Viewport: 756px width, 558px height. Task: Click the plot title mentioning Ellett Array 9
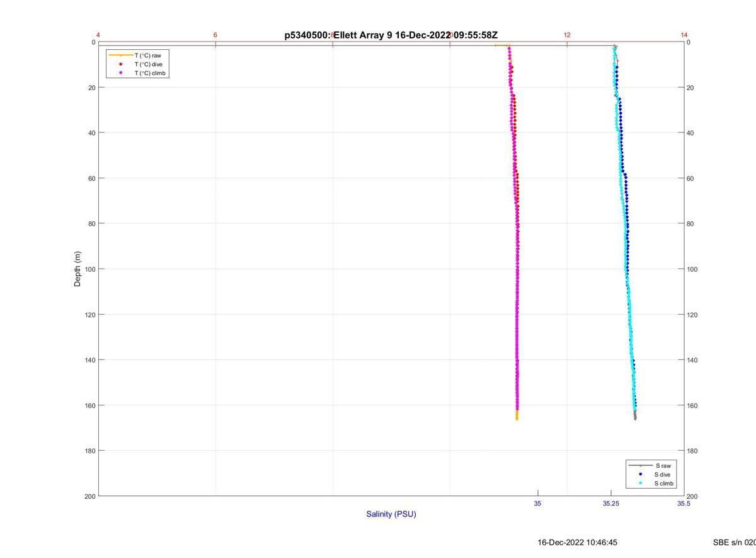pyautogui.click(x=391, y=35)
